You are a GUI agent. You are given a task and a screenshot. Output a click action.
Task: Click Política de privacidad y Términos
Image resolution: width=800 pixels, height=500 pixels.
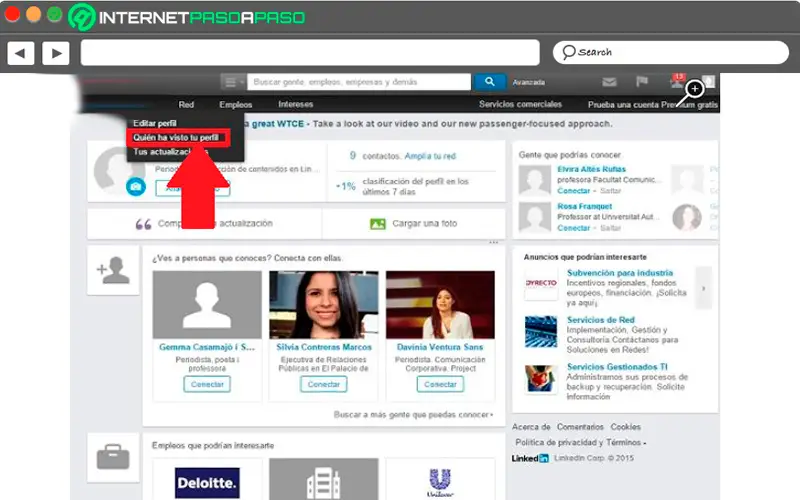(x=580, y=442)
